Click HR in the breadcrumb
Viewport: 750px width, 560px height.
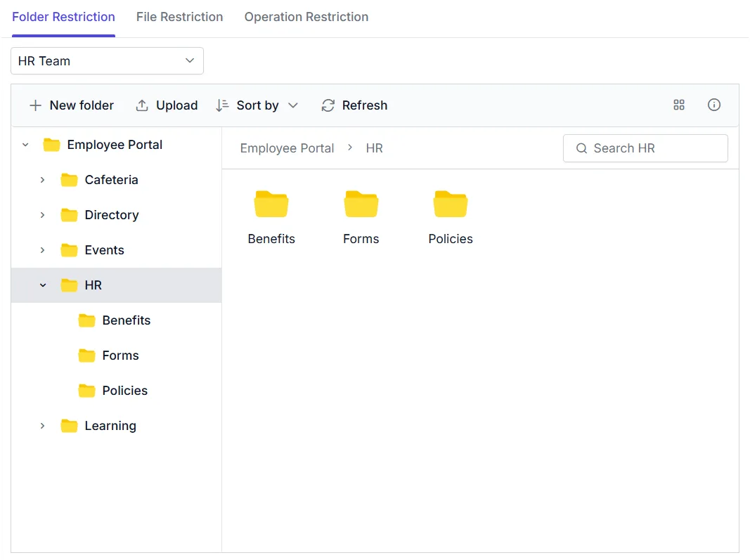click(375, 148)
